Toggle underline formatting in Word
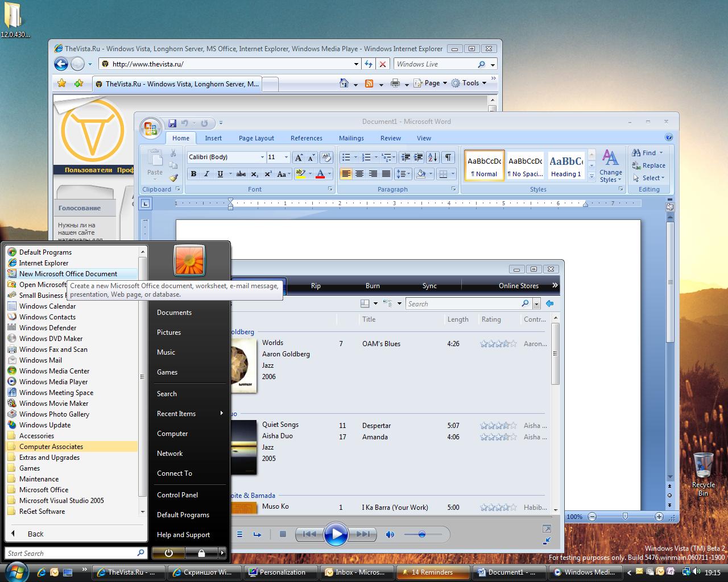Viewport: 728px width, 582px height. pyautogui.click(x=220, y=174)
